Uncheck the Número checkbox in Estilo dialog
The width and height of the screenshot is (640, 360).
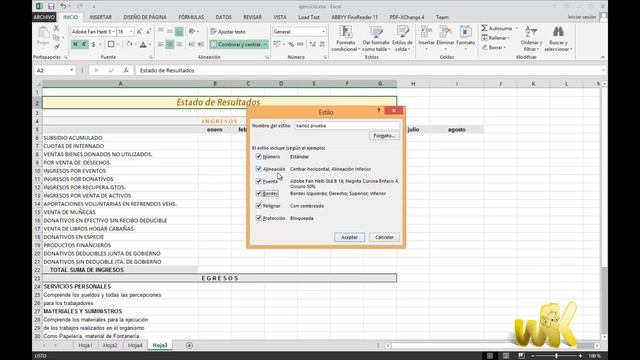pyautogui.click(x=258, y=156)
